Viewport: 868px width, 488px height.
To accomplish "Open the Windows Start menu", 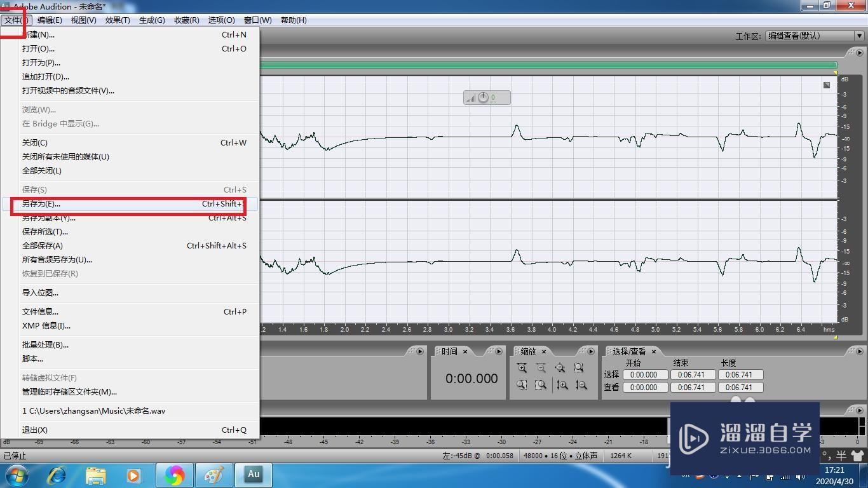I will click(x=16, y=475).
